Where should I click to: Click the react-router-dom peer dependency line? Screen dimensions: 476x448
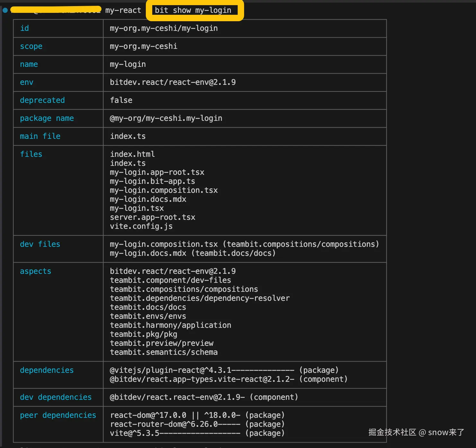[197, 424]
